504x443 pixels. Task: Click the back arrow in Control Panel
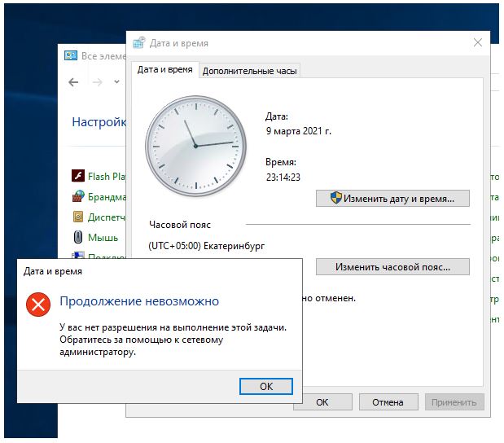[x=74, y=82]
